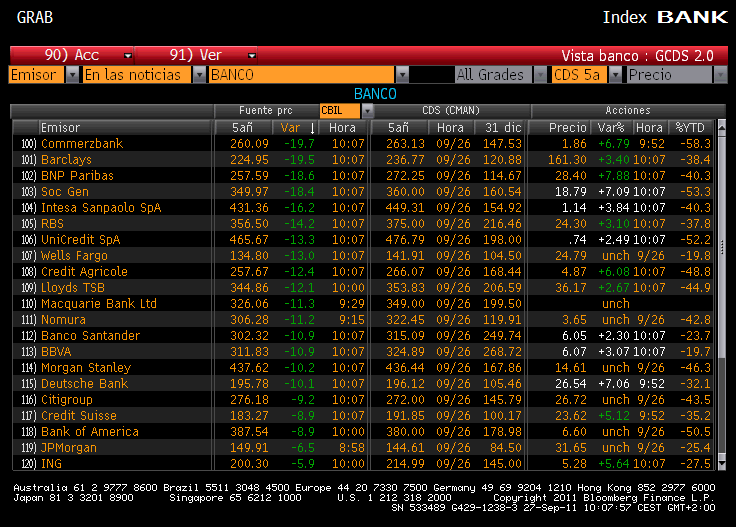Click the GRAB label at top left
Image resolution: width=736 pixels, height=527 pixels.
coord(35,17)
